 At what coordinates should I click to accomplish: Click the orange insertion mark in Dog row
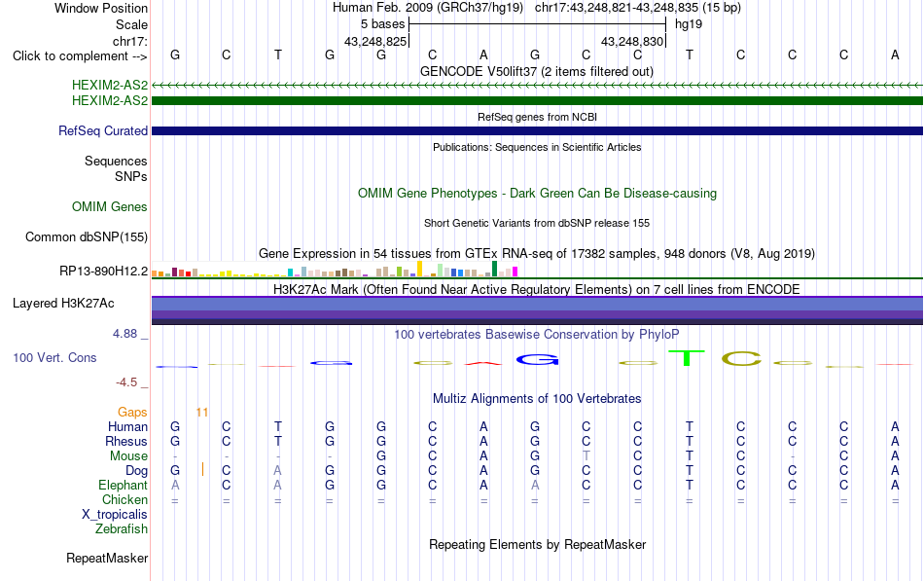pyautogui.click(x=202, y=469)
